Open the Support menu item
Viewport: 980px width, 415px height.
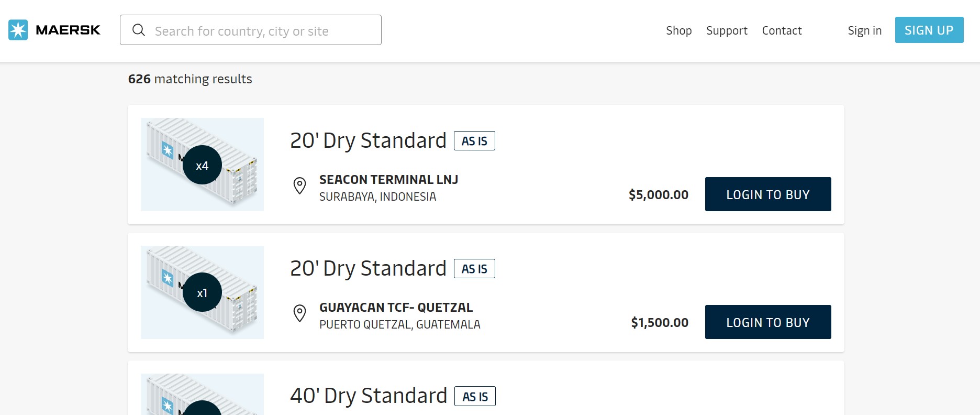coord(727,30)
